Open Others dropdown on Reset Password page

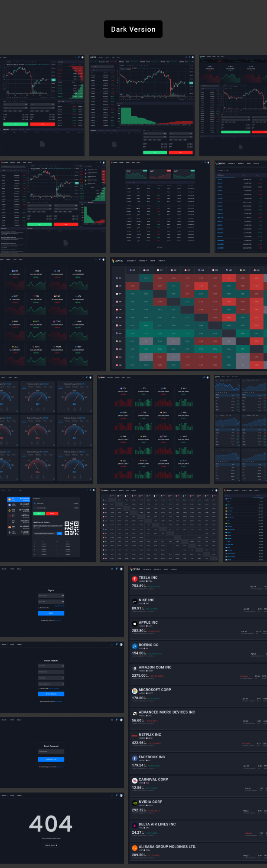click(20, 720)
